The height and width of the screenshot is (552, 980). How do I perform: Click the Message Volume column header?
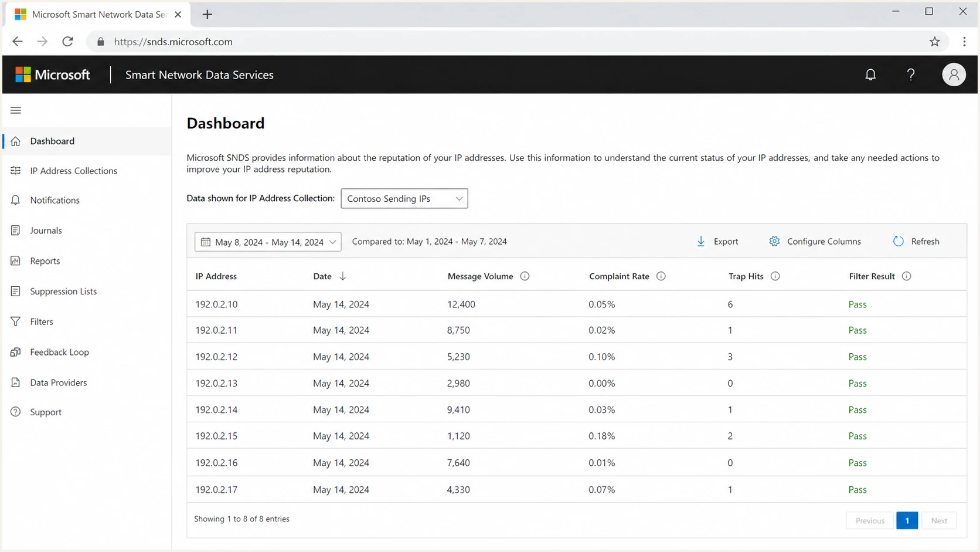pos(480,276)
